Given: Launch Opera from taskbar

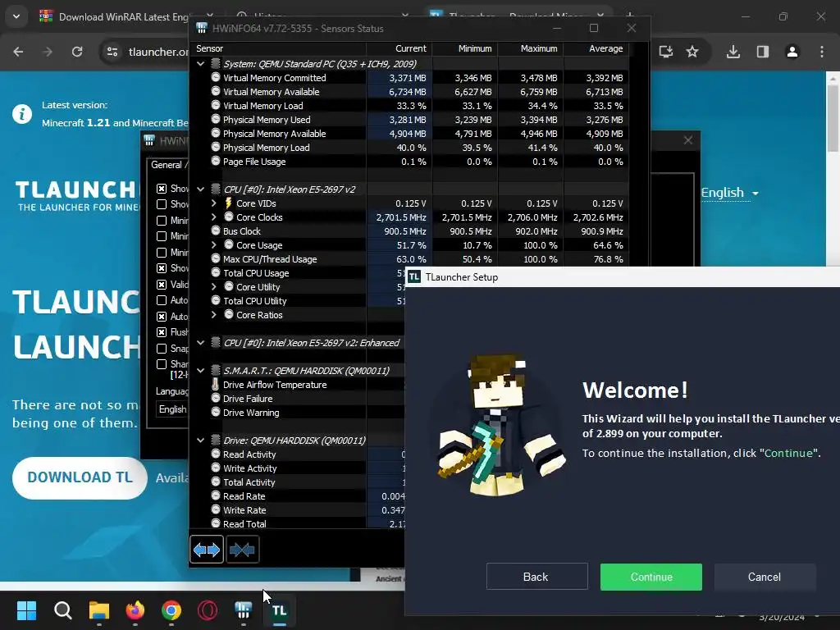Looking at the screenshot, I should pos(208,610).
